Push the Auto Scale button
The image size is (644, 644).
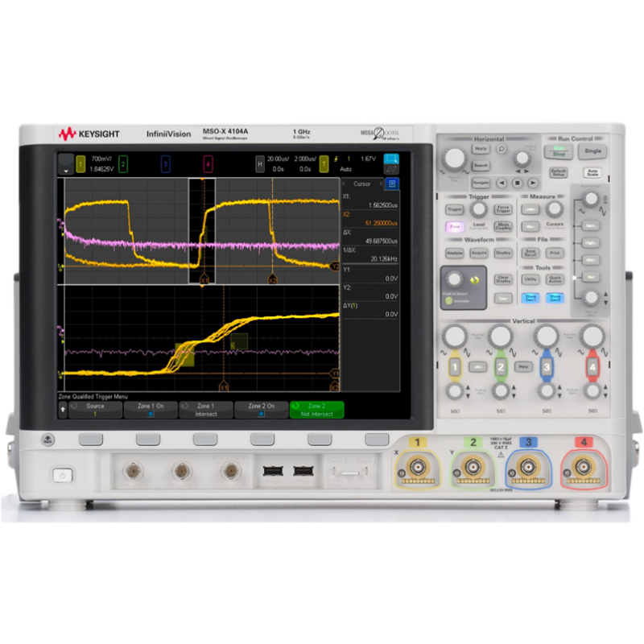click(592, 172)
